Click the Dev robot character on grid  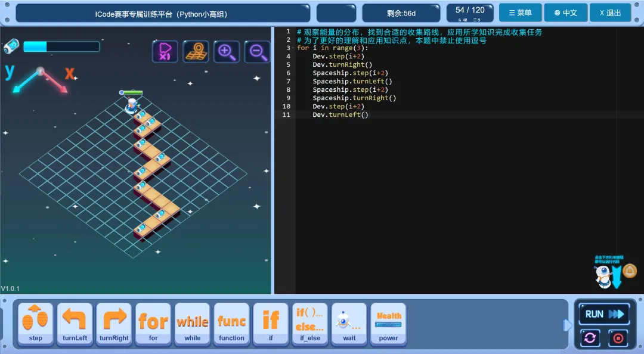[x=131, y=105]
